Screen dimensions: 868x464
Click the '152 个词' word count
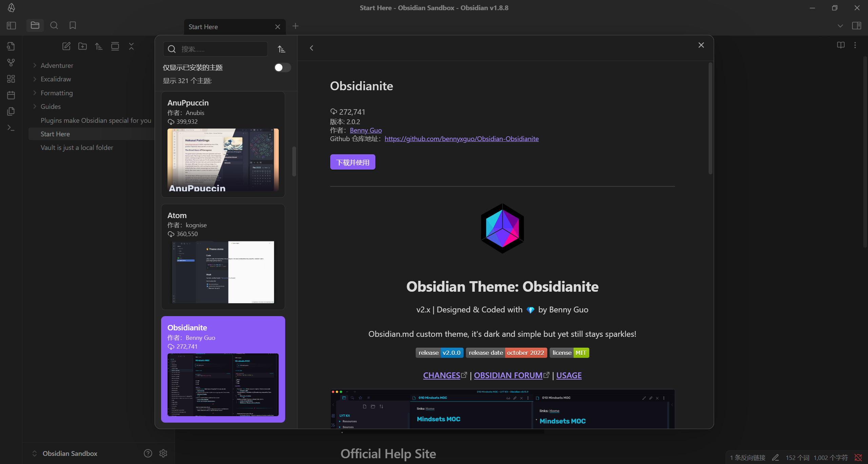click(797, 458)
